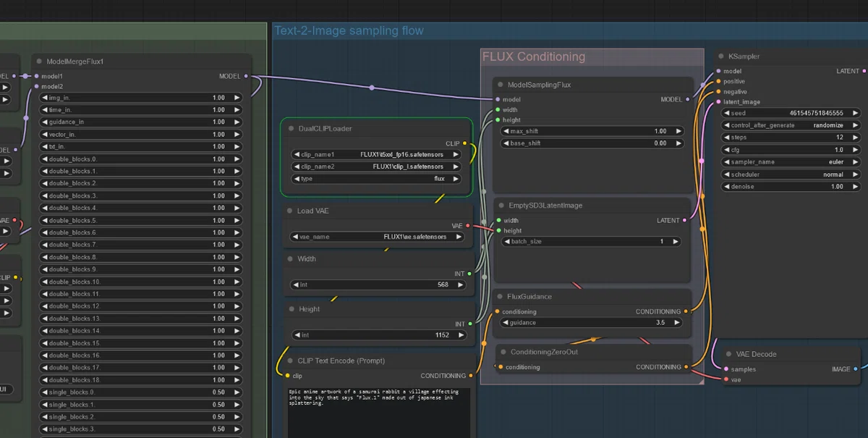Collapse the ModelMergeFlux1 node via its title dot

[40, 62]
